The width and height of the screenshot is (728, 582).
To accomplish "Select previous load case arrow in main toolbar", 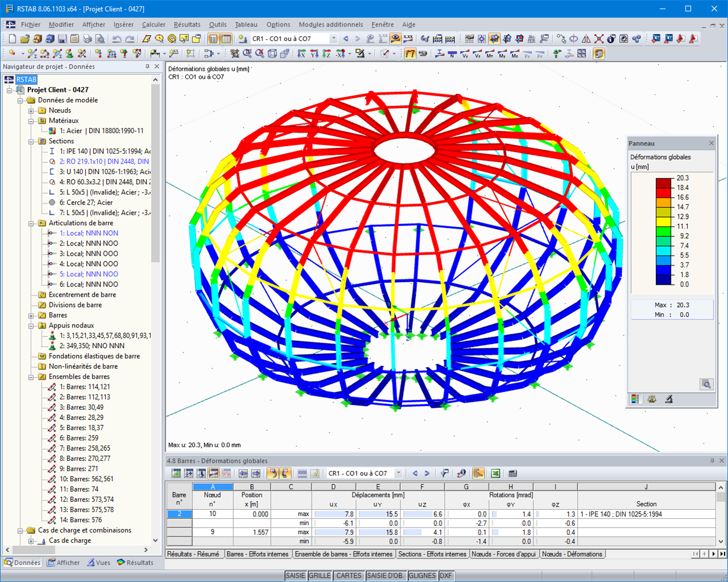I will point(346,39).
